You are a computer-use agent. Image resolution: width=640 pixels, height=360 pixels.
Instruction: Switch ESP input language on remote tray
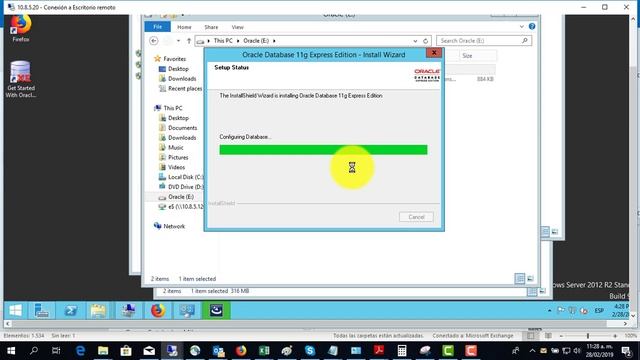coord(599,311)
